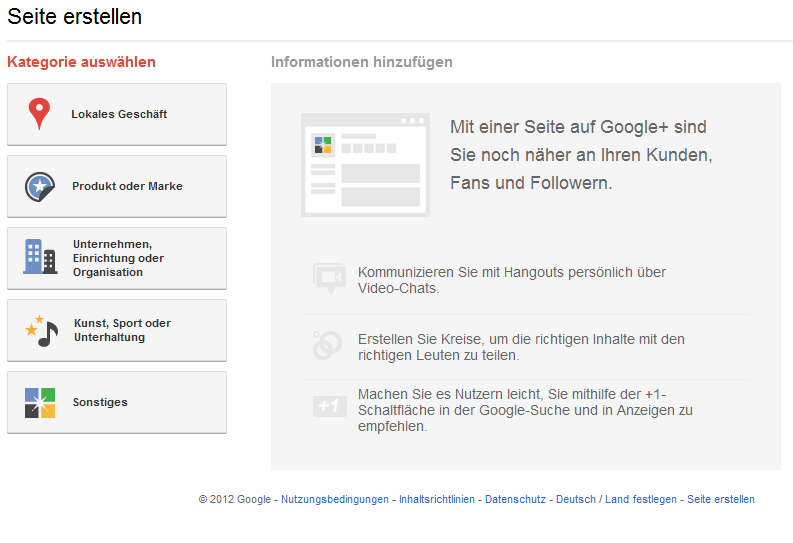Click the Seite erstellen page title
Image resolution: width=793 pixels, height=543 pixels.
74,16
